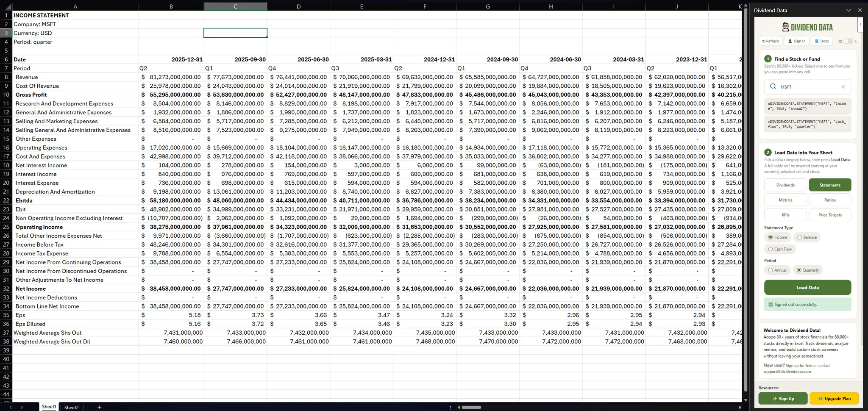
Task: Click the support@dividenddata.com email link
Action: pyautogui.click(x=787, y=372)
